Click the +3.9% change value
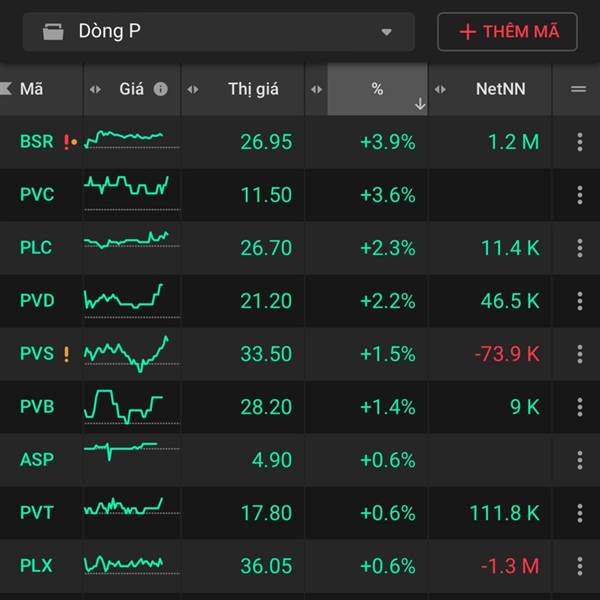Screen dimensions: 600x600 388,142
